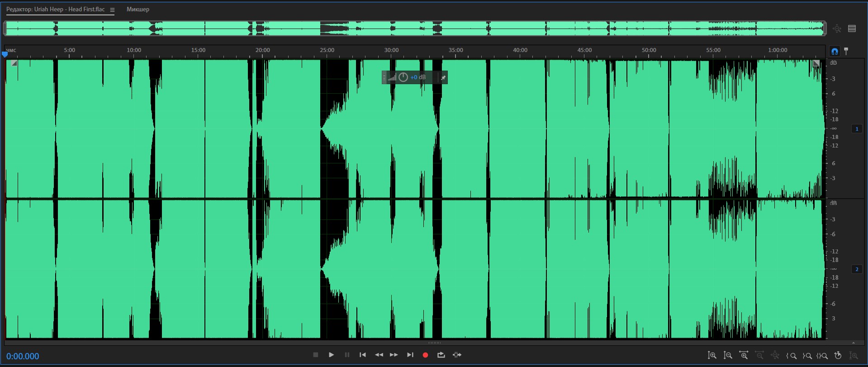Disable channel 1 with its toggle
The image size is (868, 367).
coord(857,129)
